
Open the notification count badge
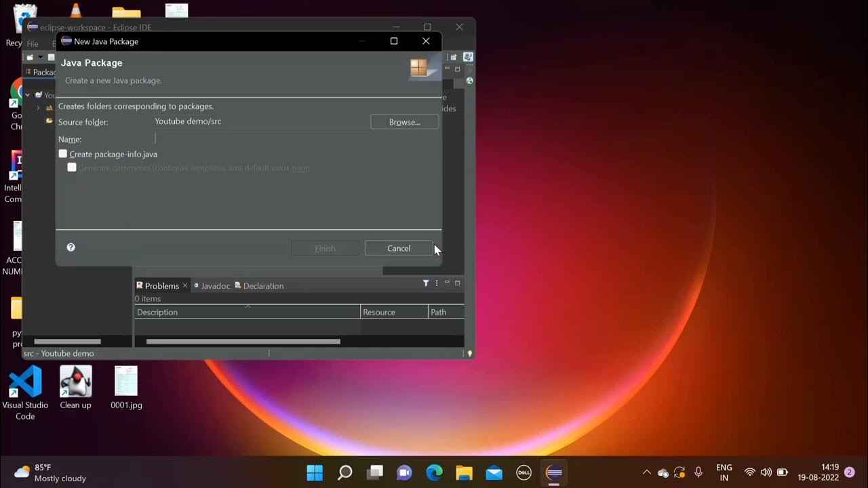[849, 472]
